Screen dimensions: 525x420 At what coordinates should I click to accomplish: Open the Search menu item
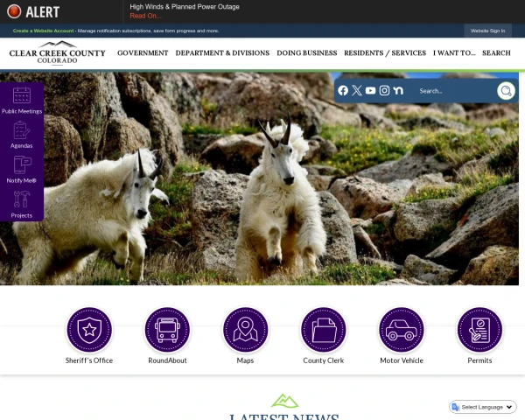(x=496, y=52)
